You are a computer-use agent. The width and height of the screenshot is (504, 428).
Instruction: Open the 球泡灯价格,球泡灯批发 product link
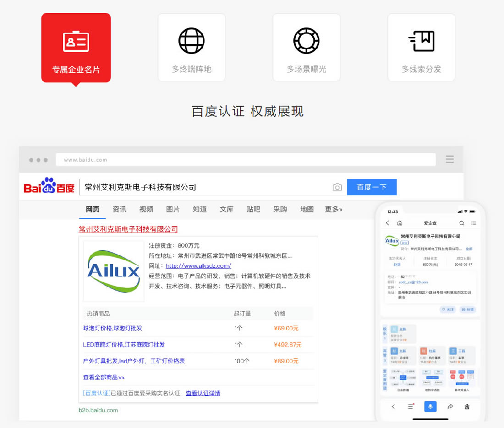click(113, 328)
